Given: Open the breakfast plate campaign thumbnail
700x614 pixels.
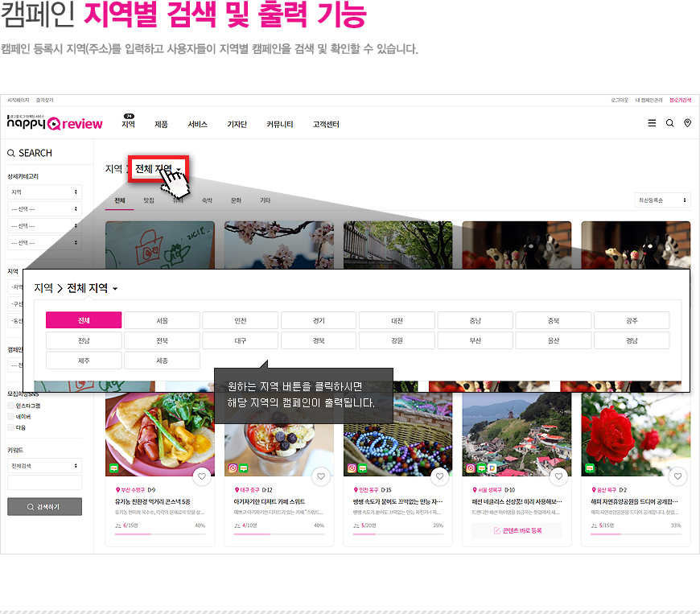Looking at the screenshot, I should click(160, 434).
